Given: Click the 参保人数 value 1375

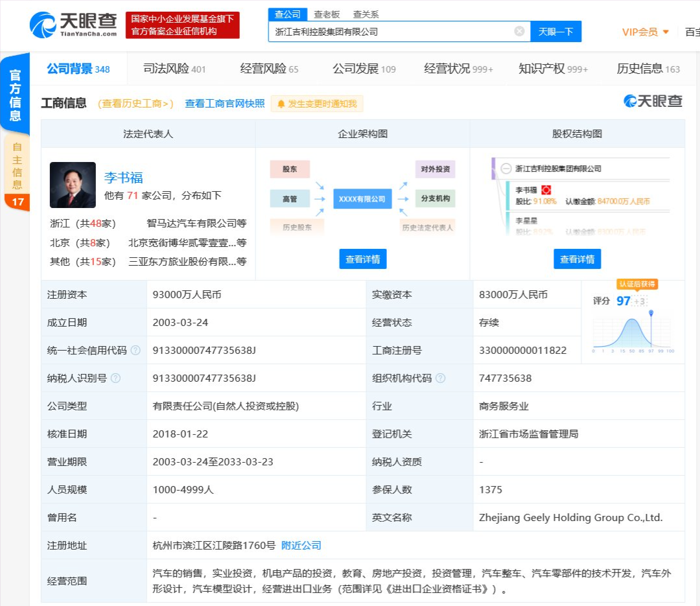Looking at the screenshot, I should [x=491, y=490].
